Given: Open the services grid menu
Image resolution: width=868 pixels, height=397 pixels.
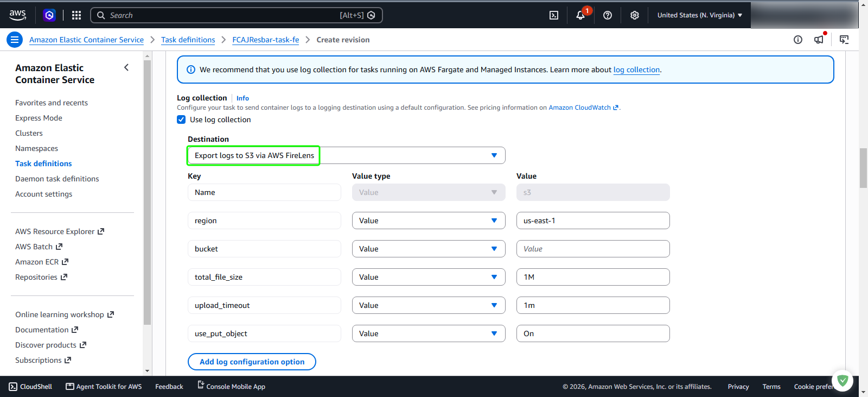Looking at the screenshot, I should (x=76, y=15).
